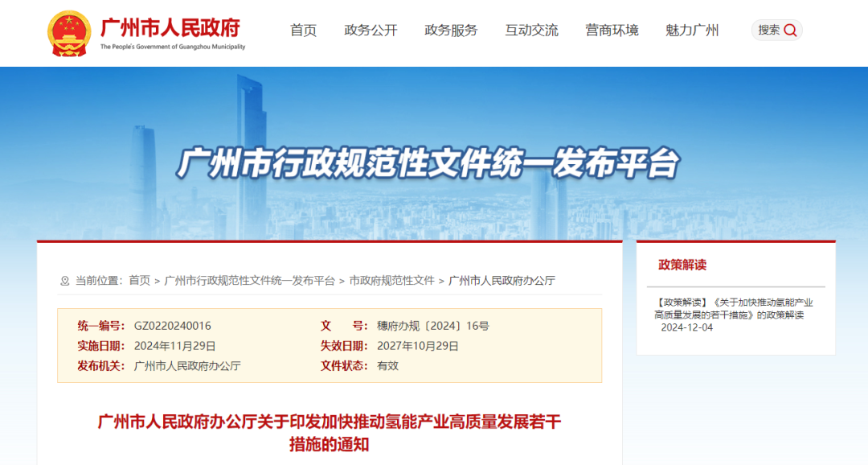Open 广州市行政规范性文件统一发布平台 breadcrumb link

tap(250, 281)
